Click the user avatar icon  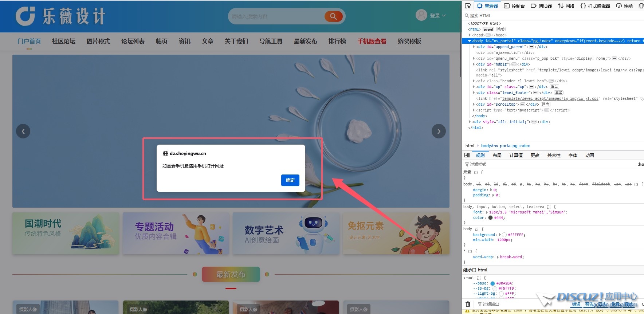click(421, 15)
